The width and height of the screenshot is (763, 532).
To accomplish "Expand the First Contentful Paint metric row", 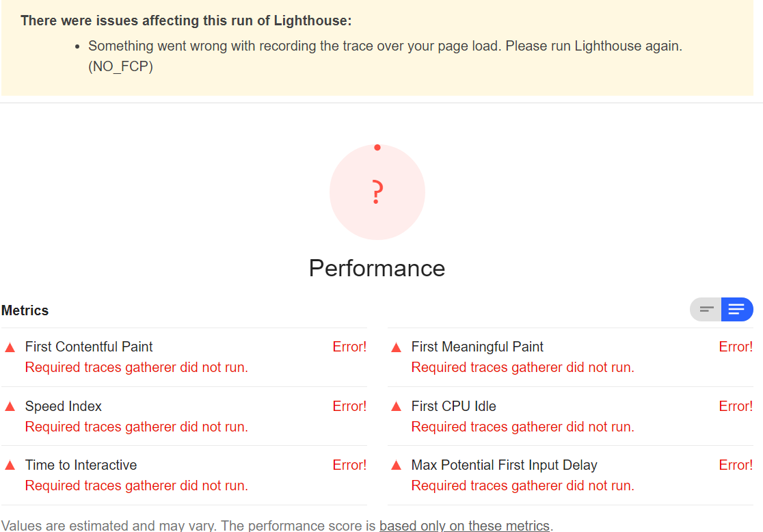I will pos(88,347).
